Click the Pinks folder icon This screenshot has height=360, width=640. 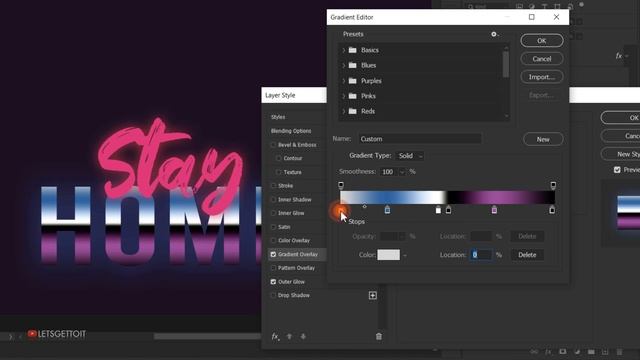[353, 96]
